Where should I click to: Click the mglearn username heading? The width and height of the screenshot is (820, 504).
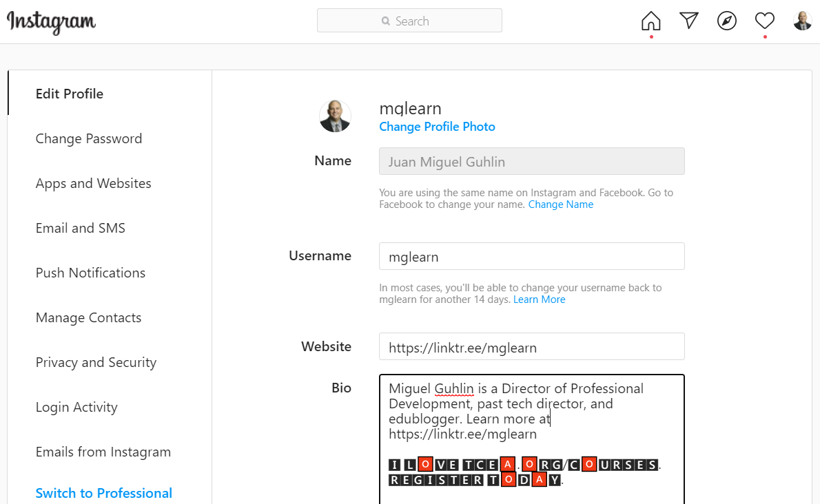(410, 109)
